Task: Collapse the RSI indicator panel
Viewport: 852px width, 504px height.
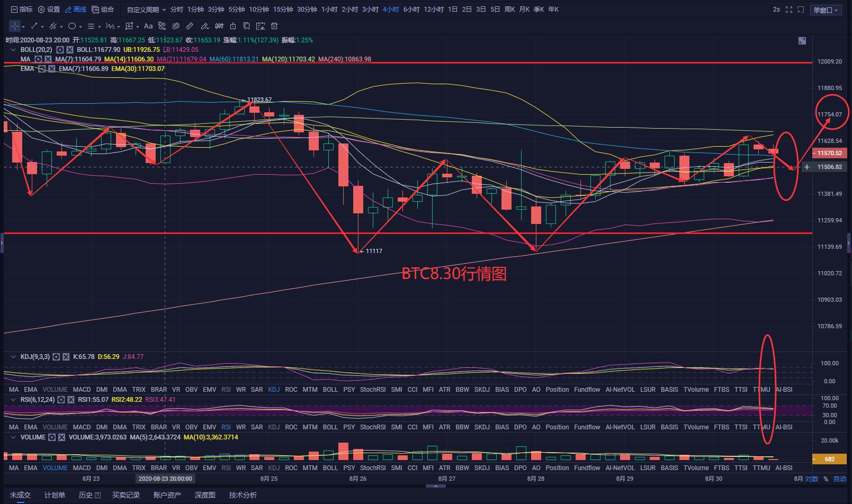Action: click(x=14, y=400)
